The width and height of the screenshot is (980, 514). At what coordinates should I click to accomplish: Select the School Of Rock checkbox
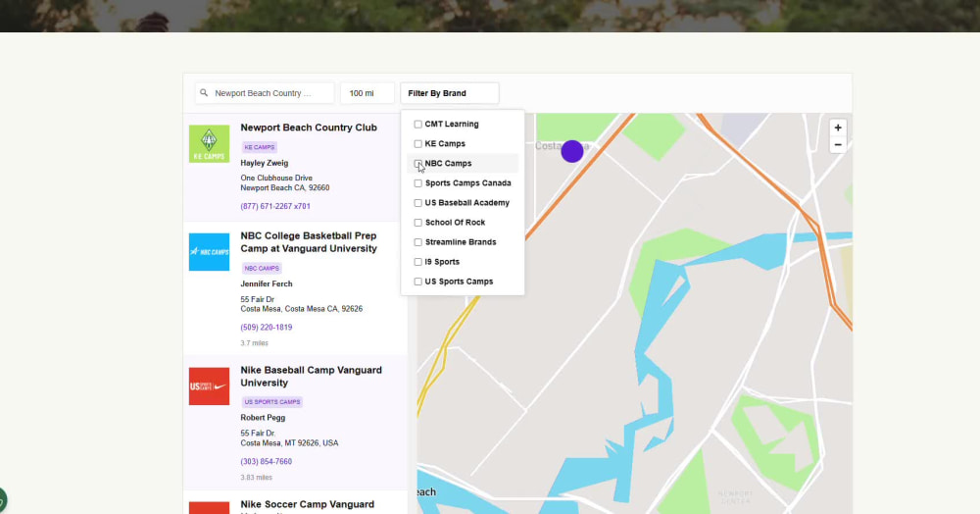click(418, 223)
